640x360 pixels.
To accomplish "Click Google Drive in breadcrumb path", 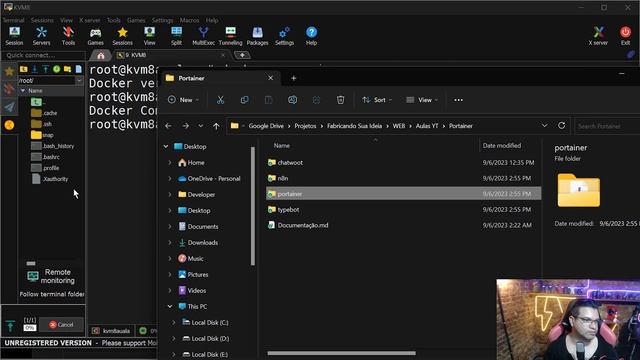I will point(266,126).
